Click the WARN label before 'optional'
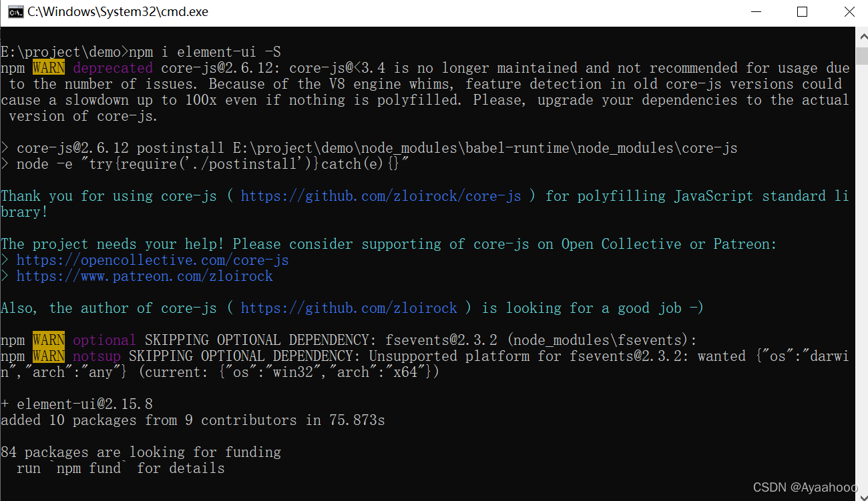Viewport: 868px width, 501px height. [49, 340]
